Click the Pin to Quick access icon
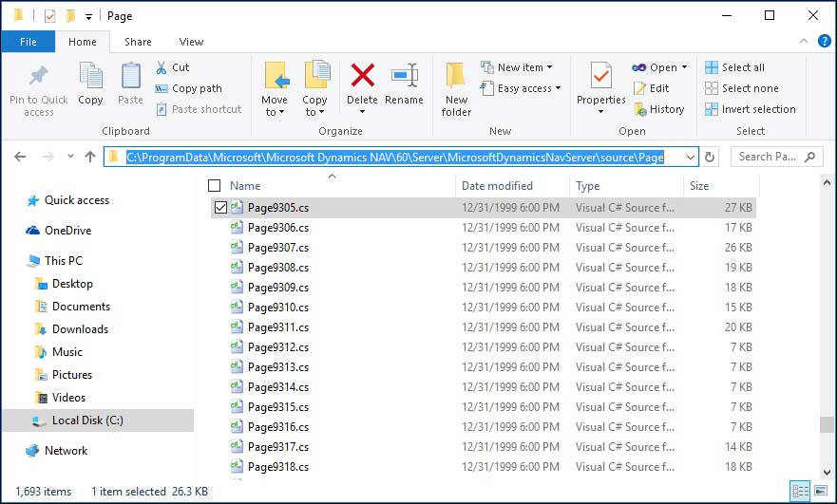 click(x=38, y=76)
